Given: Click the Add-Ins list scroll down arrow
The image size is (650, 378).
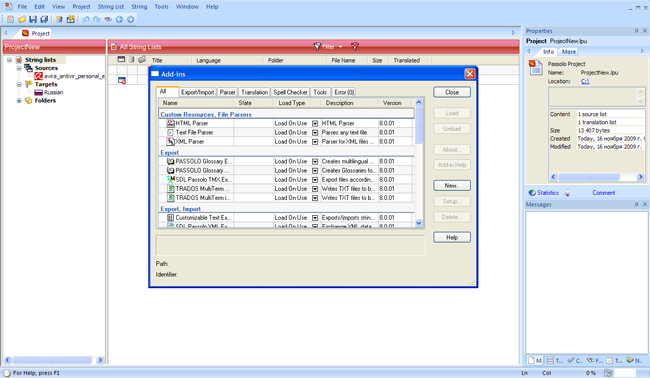Looking at the screenshot, I should [418, 223].
